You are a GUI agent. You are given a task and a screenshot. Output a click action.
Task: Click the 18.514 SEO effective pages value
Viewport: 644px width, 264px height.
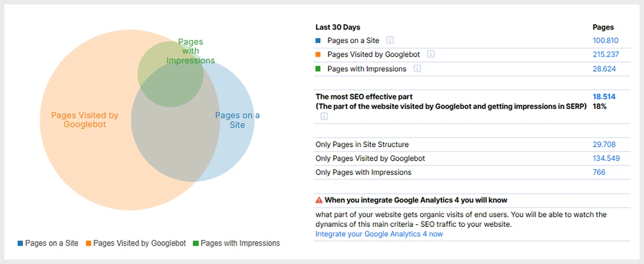(x=604, y=97)
